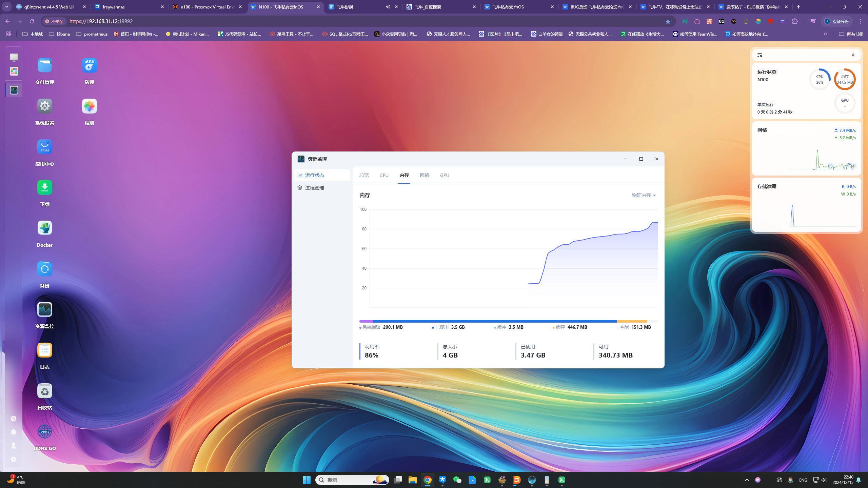Click the memory usage segmented bar
This screenshot has width=868, height=488.
(508, 321)
